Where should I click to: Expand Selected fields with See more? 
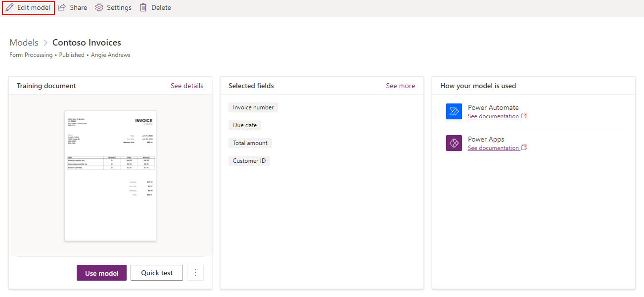point(400,85)
